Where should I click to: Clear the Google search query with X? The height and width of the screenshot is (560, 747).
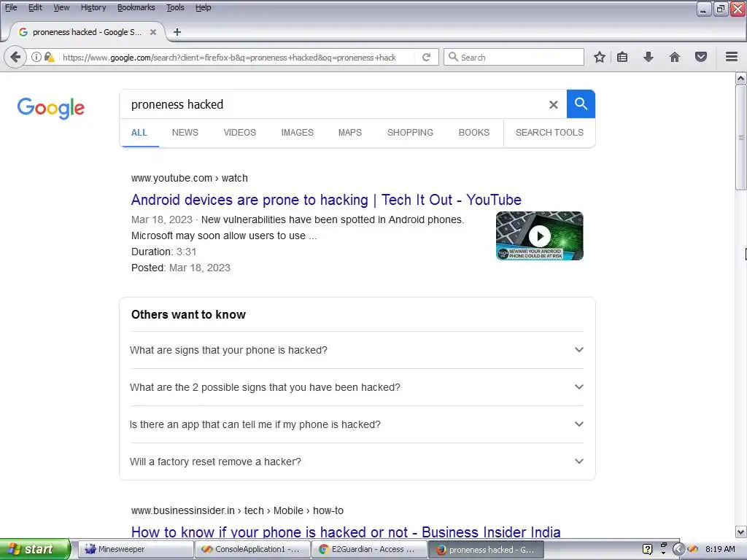click(553, 104)
